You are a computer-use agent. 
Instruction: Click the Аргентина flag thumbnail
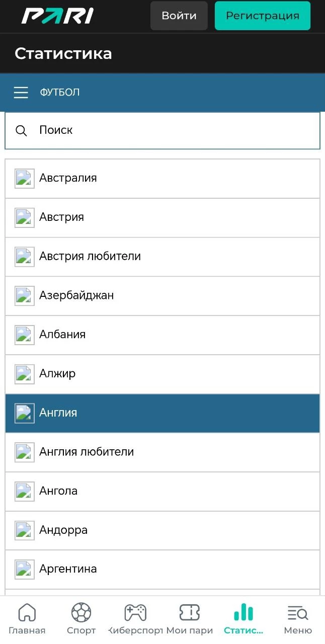click(25, 570)
